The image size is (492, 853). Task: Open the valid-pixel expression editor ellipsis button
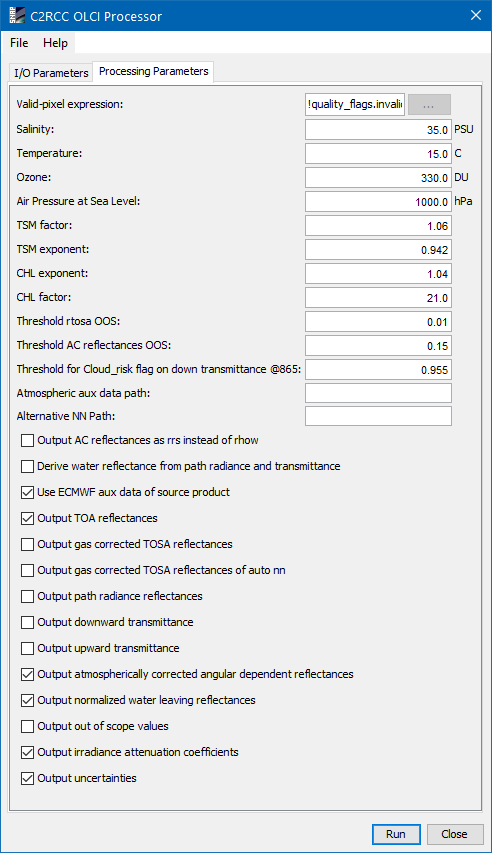(429, 104)
